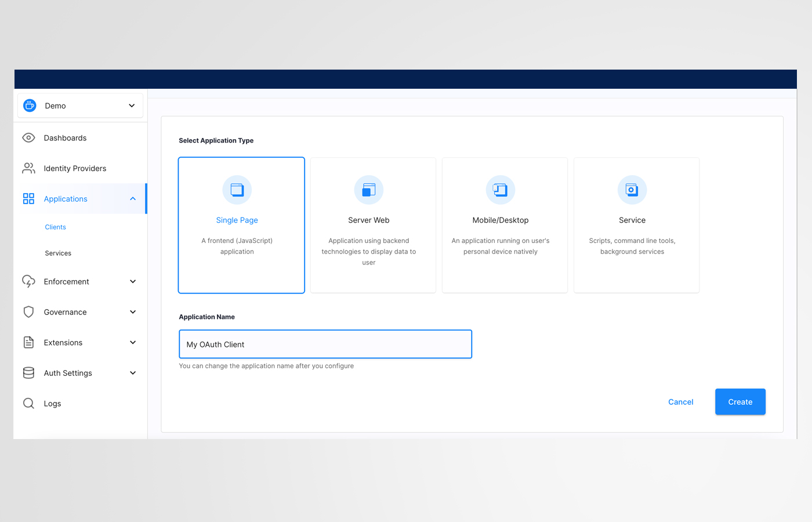Click the Auth Settings database icon
This screenshot has height=522, width=812.
pos(28,373)
